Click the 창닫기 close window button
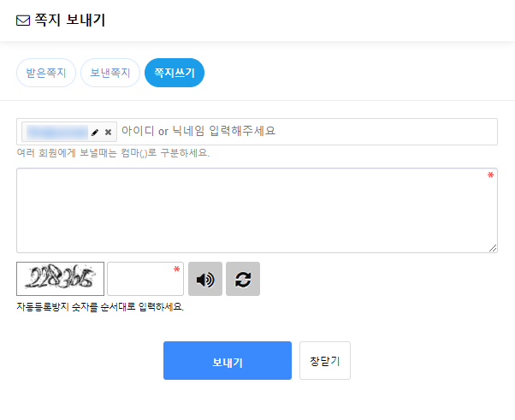Screen dimensions: 515x420 325,361
